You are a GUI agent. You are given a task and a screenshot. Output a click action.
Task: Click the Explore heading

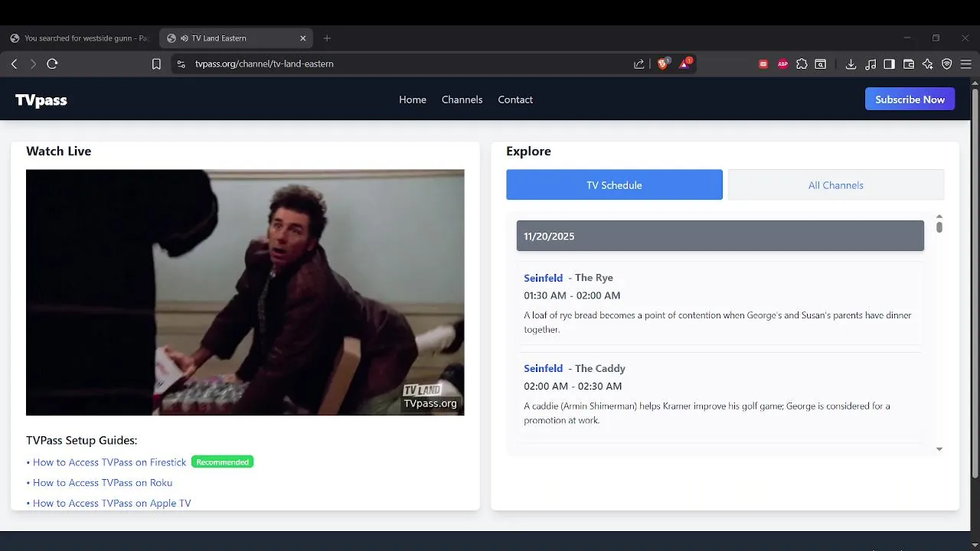point(528,151)
